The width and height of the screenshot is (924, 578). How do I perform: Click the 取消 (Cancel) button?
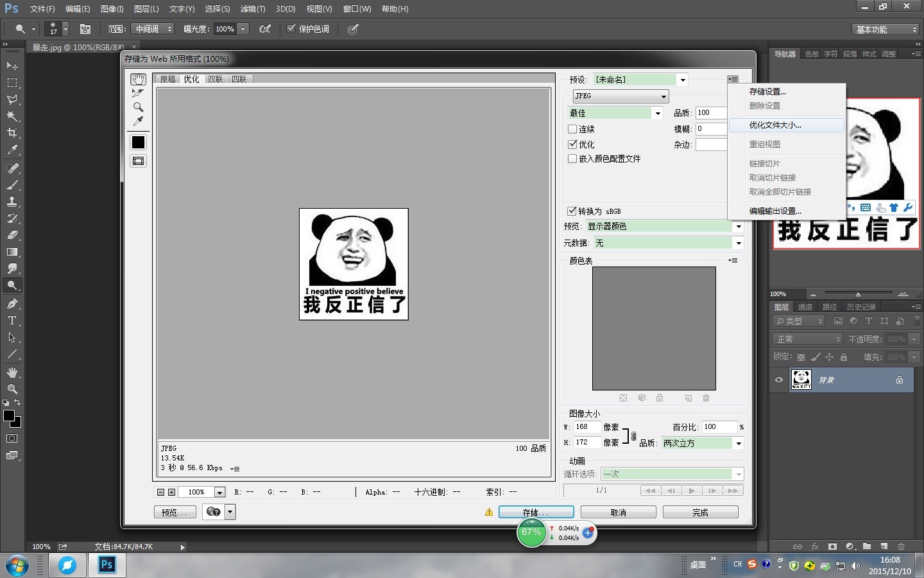click(618, 512)
